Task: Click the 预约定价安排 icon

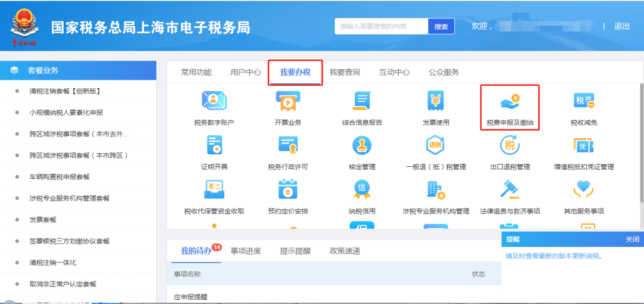Action: tap(288, 191)
